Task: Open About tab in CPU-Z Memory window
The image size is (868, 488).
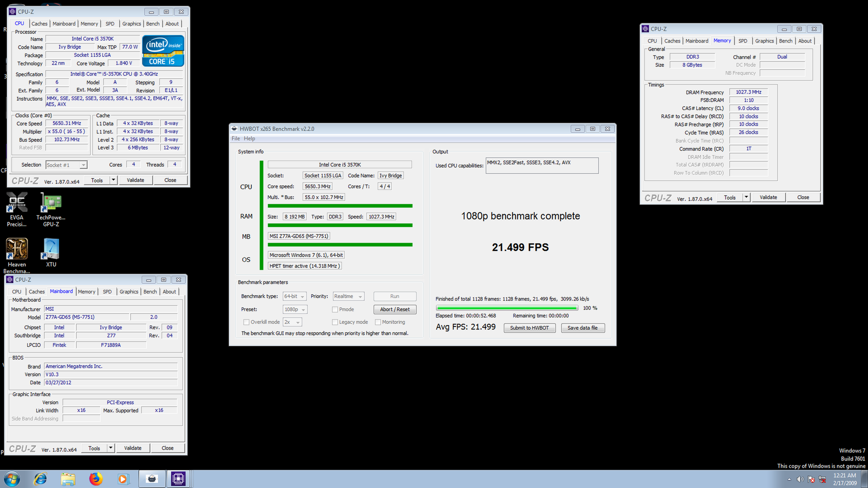Action: [x=805, y=41]
